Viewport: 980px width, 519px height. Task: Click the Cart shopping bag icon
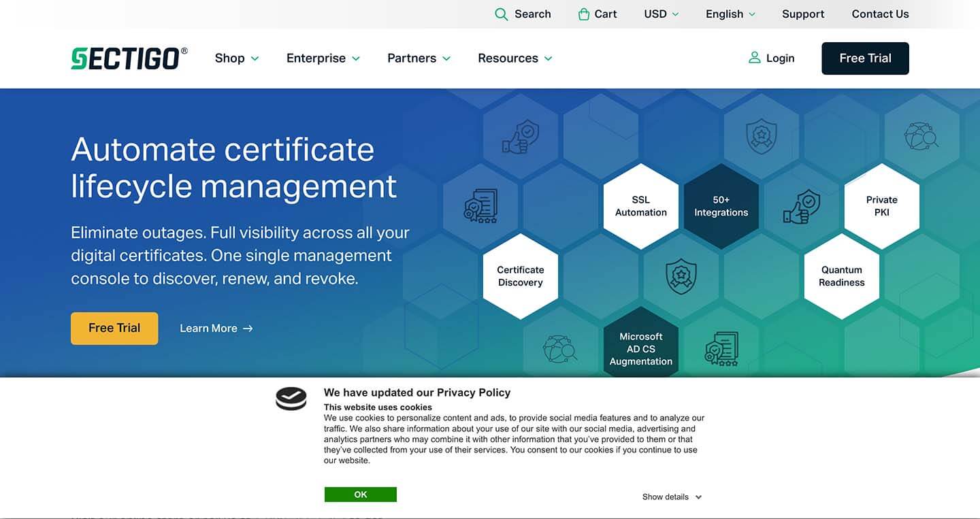coord(583,14)
